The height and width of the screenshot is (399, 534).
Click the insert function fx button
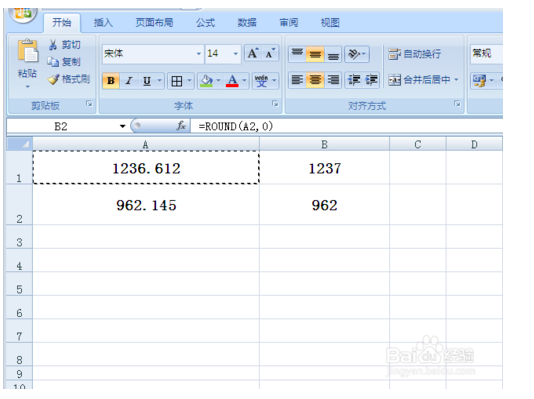click(x=181, y=126)
